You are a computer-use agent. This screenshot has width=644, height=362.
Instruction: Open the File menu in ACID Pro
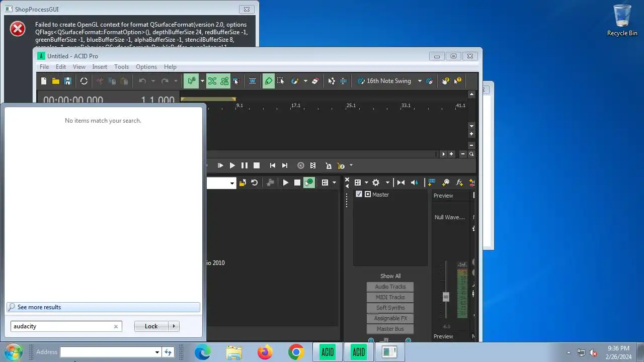click(44, 67)
